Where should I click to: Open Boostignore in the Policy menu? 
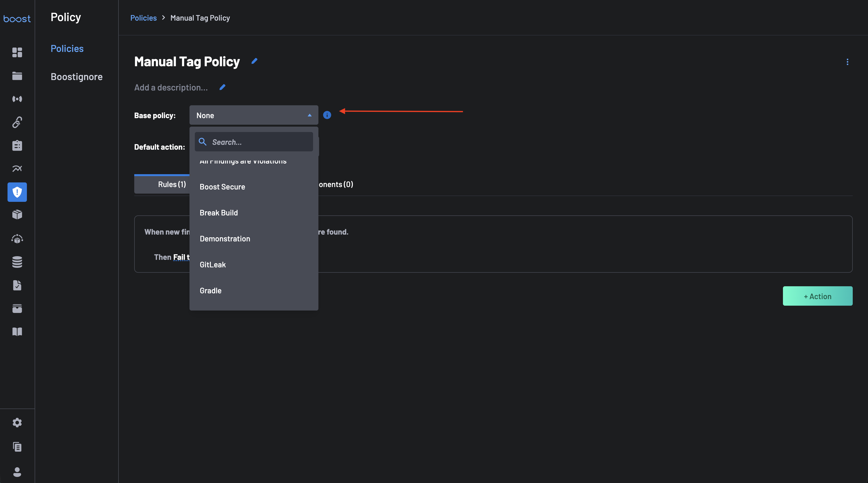pyautogui.click(x=77, y=77)
